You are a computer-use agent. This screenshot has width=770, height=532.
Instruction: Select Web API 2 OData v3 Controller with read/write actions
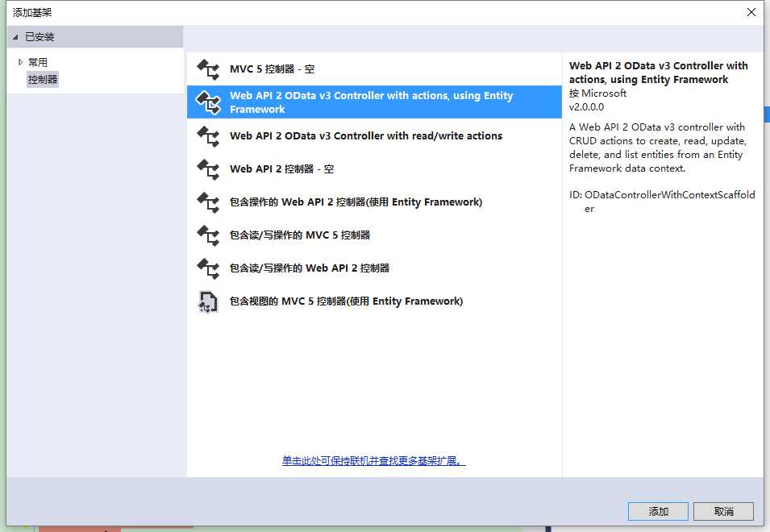coord(374,136)
